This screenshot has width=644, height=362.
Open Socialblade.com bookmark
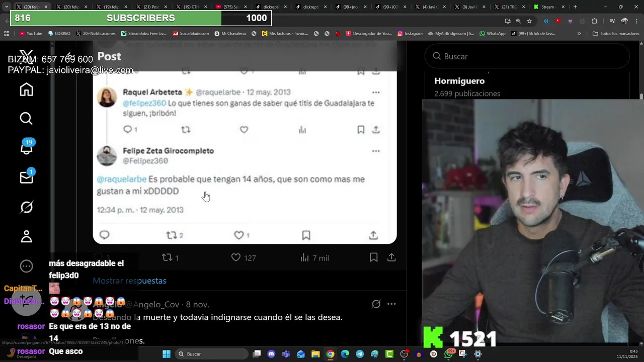click(x=191, y=34)
